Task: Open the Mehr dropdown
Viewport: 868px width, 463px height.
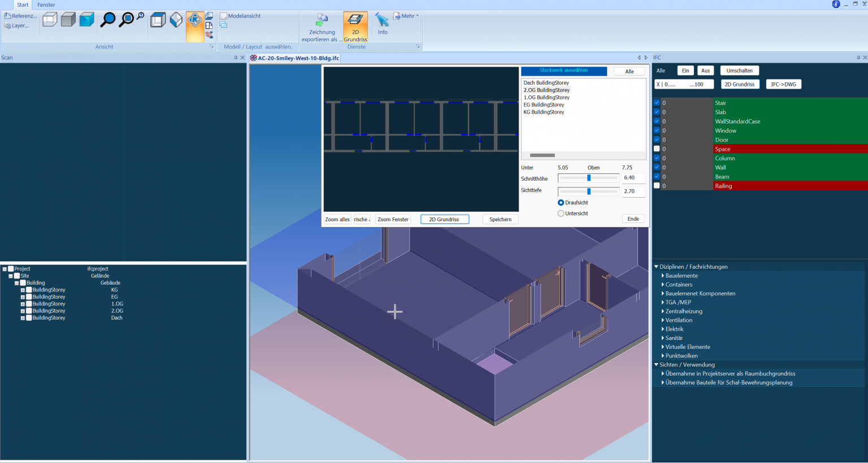Action: pyautogui.click(x=407, y=16)
